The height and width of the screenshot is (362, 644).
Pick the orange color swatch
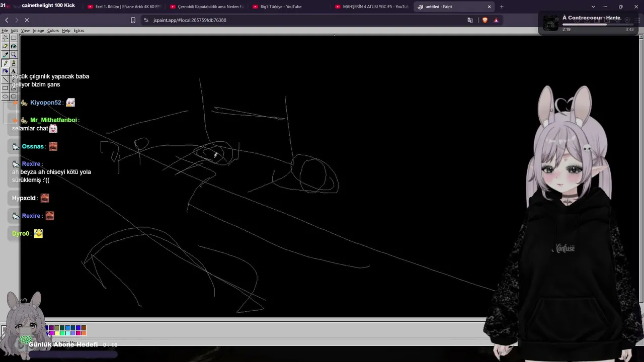point(84,333)
